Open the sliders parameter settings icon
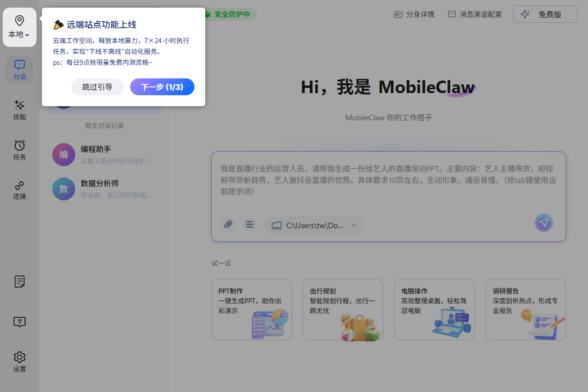Image resolution: width=588 pixels, height=392 pixels. tap(250, 224)
